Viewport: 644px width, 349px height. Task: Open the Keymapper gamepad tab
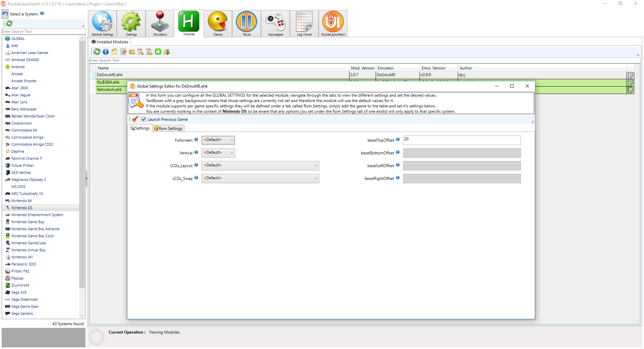[275, 23]
